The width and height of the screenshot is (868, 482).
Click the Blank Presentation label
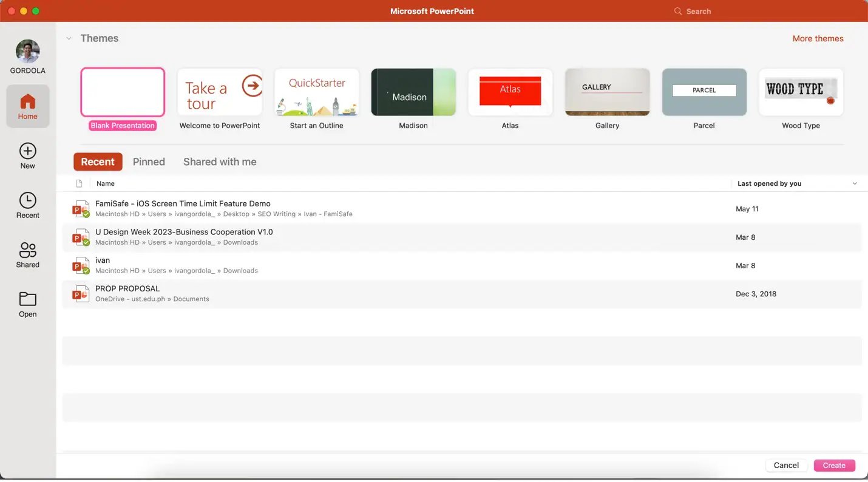coord(123,126)
